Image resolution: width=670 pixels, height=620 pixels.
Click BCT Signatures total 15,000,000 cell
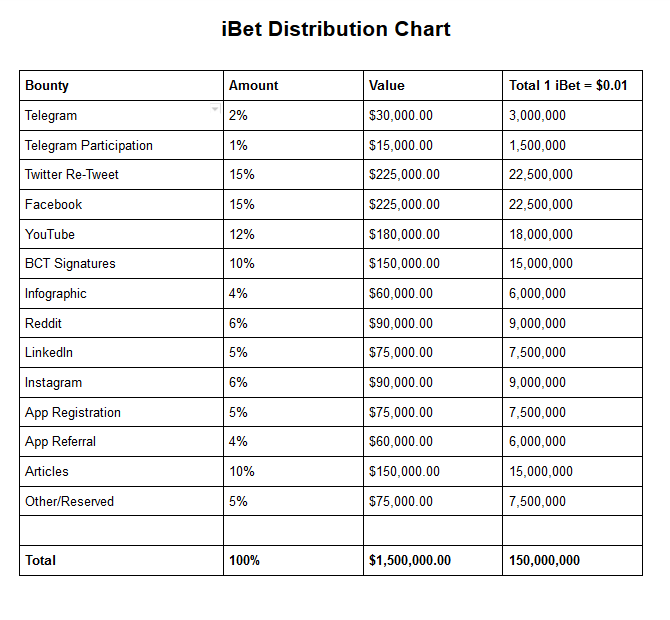pos(573,264)
